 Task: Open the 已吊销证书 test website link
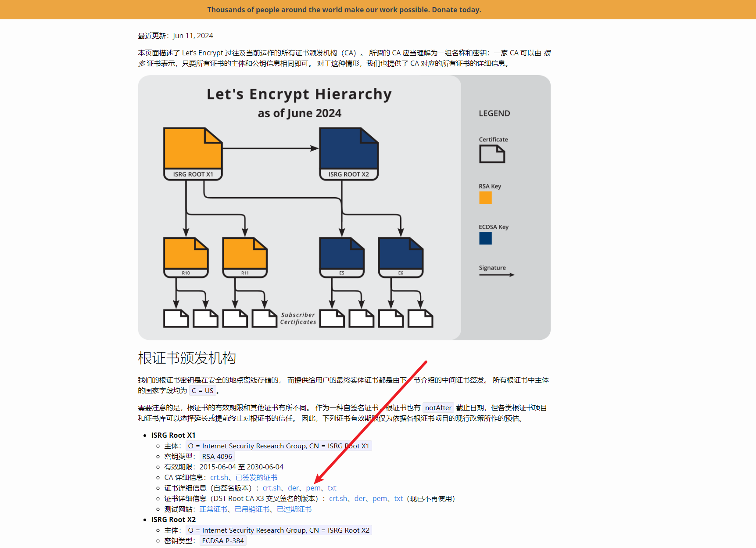tap(252, 509)
